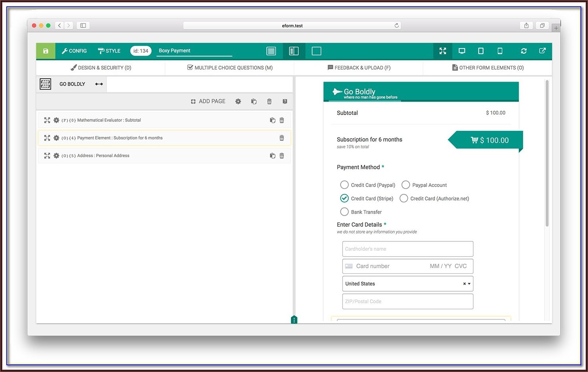The height and width of the screenshot is (372, 588).
Task: Open Feedback & Upload (F) tab
Action: click(x=359, y=68)
